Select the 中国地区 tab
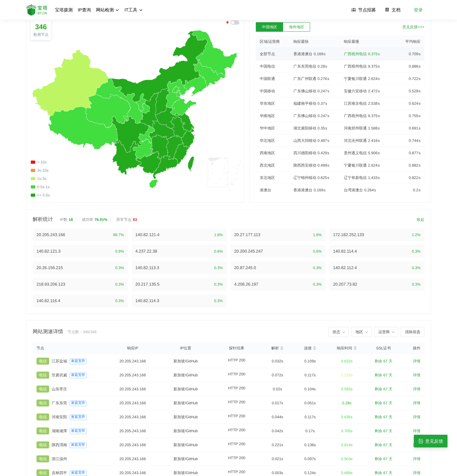Image resolution: width=457 pixels, height=476 pixels. pos(269,27)
